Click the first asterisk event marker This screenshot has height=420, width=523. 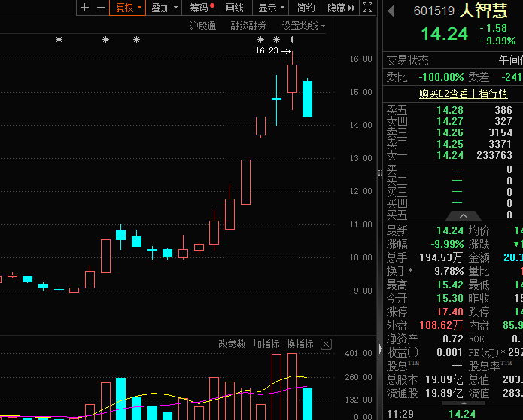pyautogui.click(x=59, y=40)
